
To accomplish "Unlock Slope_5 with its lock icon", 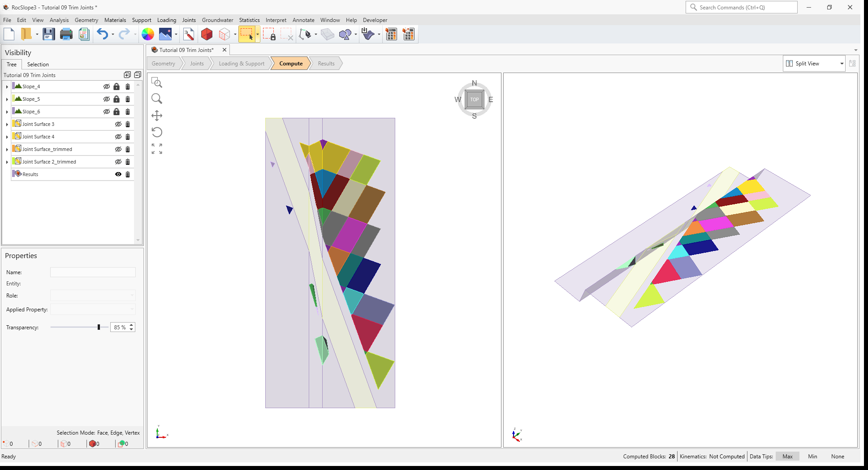I will click(117, 99).
